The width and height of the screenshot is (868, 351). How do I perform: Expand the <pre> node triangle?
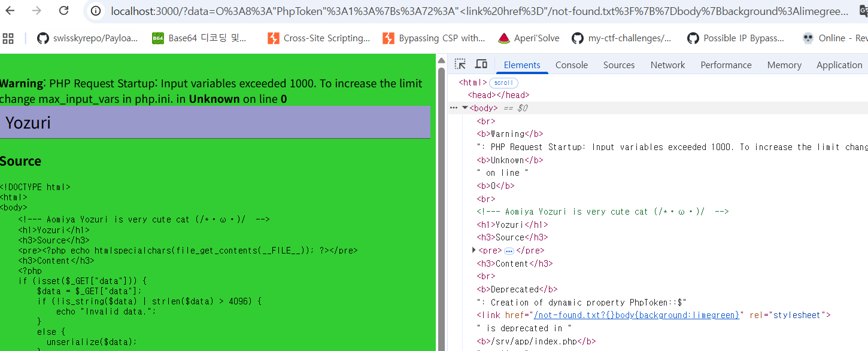(474, 250)
